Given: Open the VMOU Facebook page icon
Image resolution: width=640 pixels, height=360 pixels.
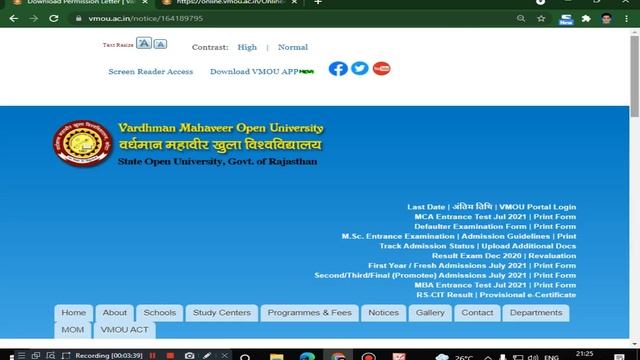Looking at the screenshot, I should coord(338,69).
